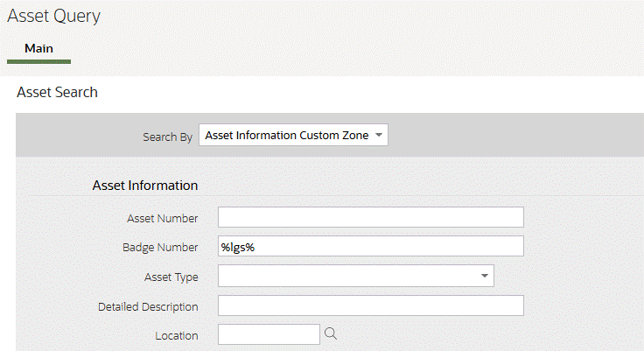The height and width of the screenshot is (351, 644).
Task: Click the Search By label
Action: click(167, 137)
